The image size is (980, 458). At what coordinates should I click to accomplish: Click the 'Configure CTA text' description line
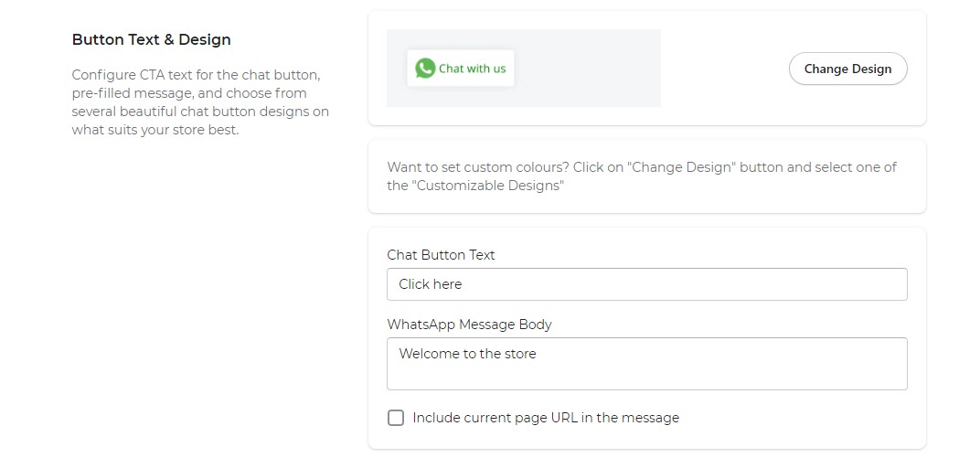point(196,75)
